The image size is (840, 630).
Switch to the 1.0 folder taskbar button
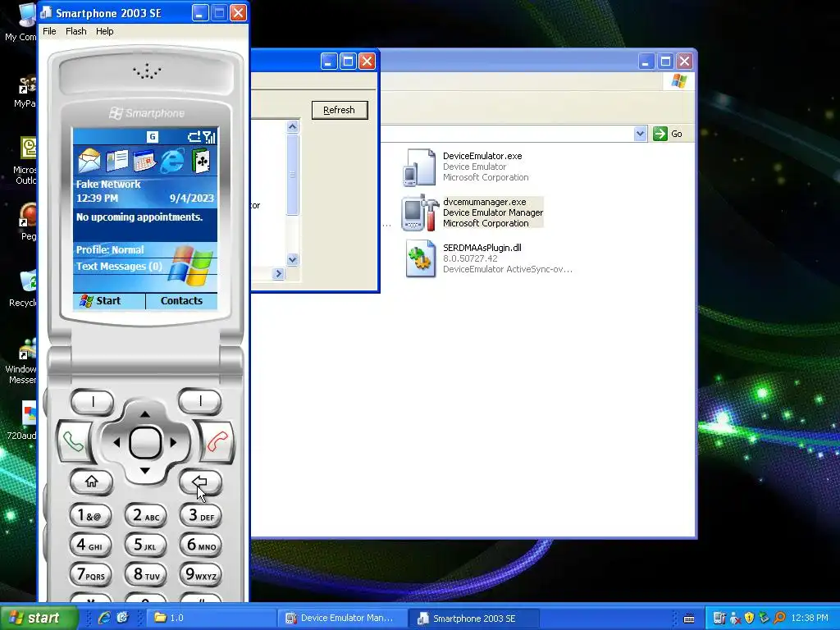212,618
